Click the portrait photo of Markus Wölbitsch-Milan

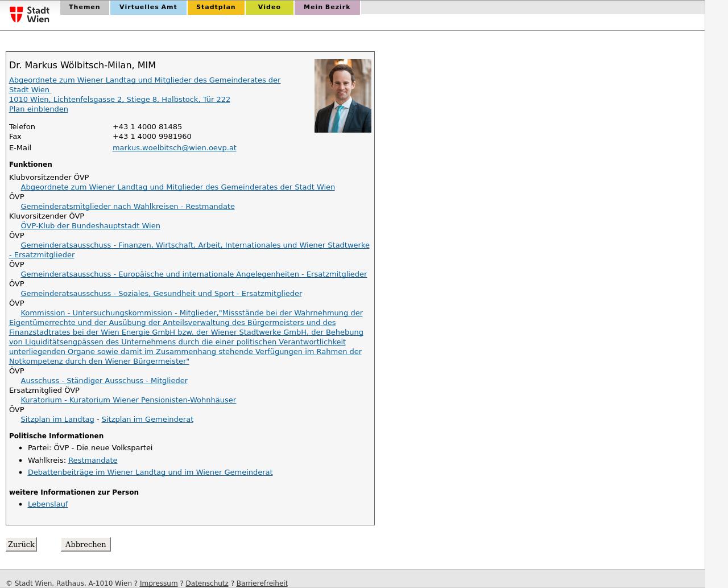pyautogui.click(x=343, y=96)
